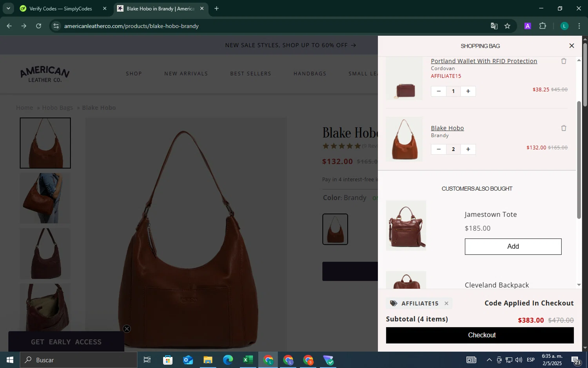This screenshot has width=588, height=368.
Task: Go to Home breadcrumb
Action: pyautogui.click(x=24, y=108)
